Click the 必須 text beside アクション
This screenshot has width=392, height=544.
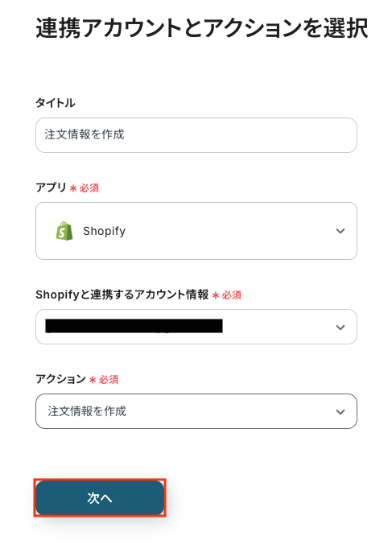pos(109,380)
